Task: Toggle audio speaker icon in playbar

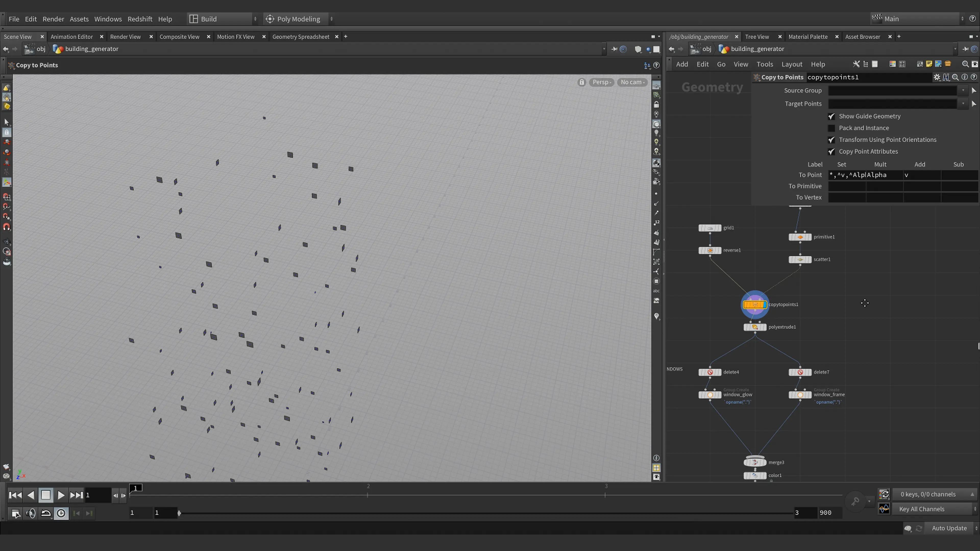Action: 31,513
